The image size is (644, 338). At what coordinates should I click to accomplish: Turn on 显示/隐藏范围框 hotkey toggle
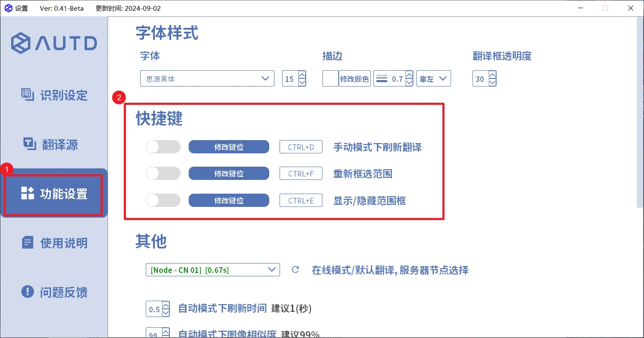163,200
